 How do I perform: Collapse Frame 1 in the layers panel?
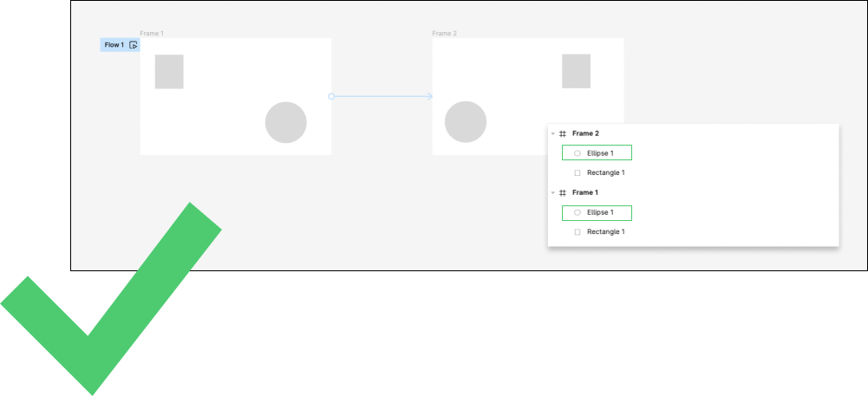coord(553,193)
